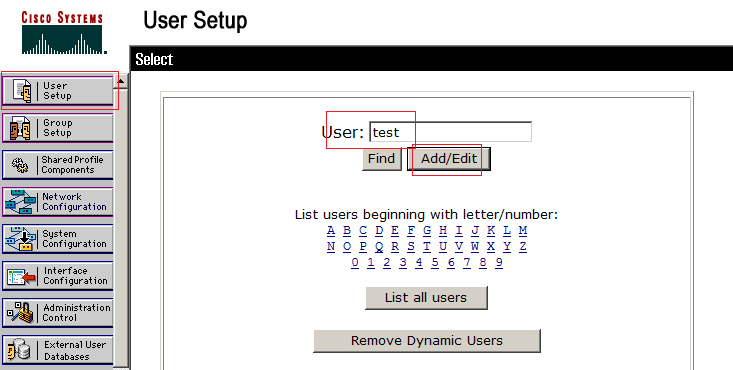
Task: Click the User Setup page heading
Action: pyautogui.click(x=195, y=21)
